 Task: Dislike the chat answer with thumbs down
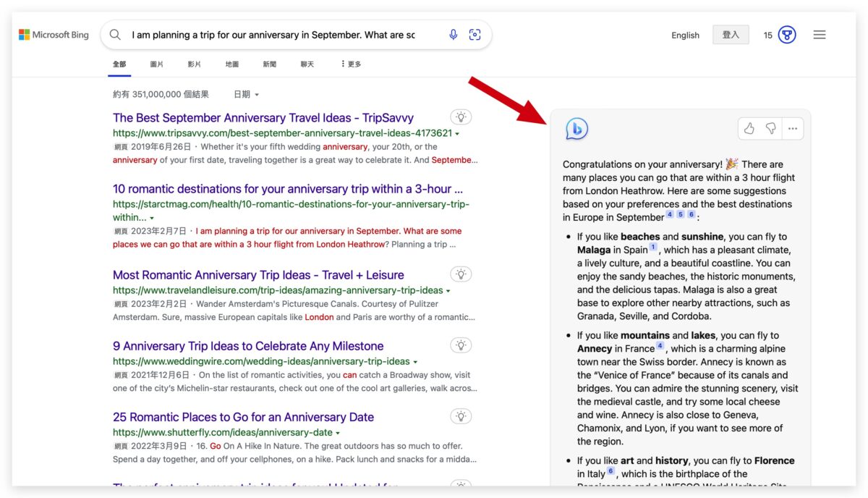click(771, 129)
